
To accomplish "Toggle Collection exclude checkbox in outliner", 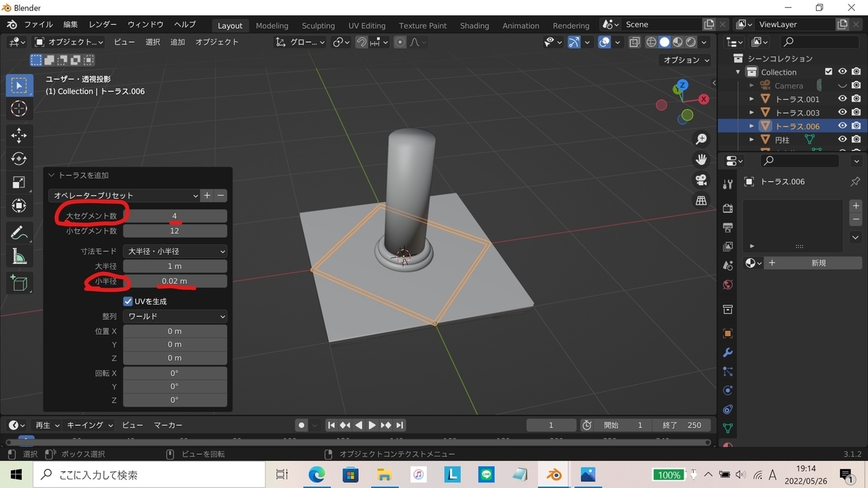I will pos(829,72).
